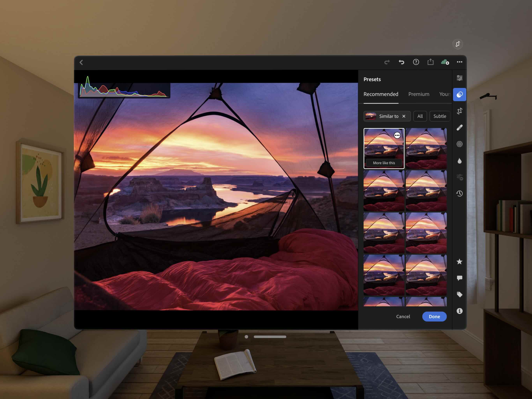Open the Healing tool
Viewport: 532px width, 399px height.
click(459, 127)
